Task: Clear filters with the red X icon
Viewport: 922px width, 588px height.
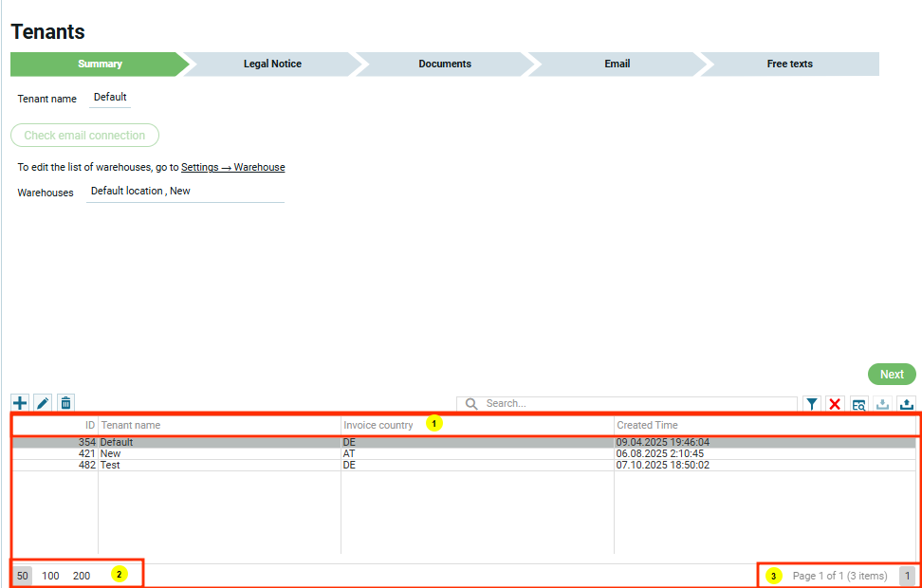Action: [x=835, y=404]
